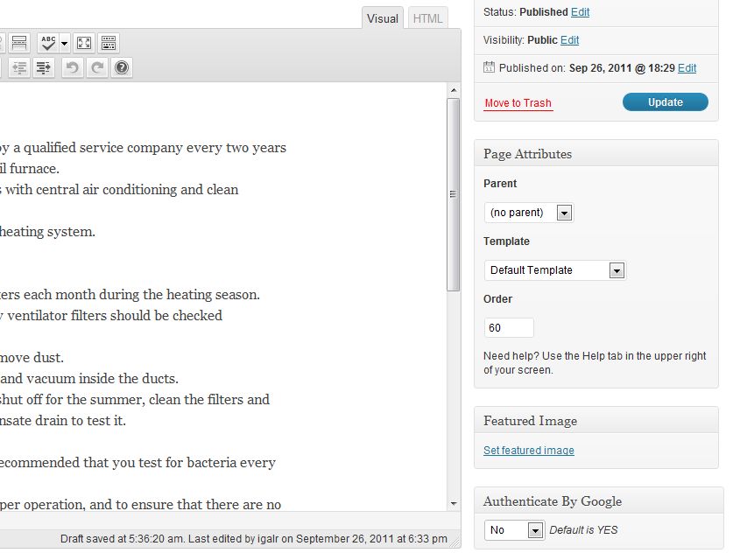
Task: Show or hide the kitchen sink toolbar
Action: pos(109,43)
